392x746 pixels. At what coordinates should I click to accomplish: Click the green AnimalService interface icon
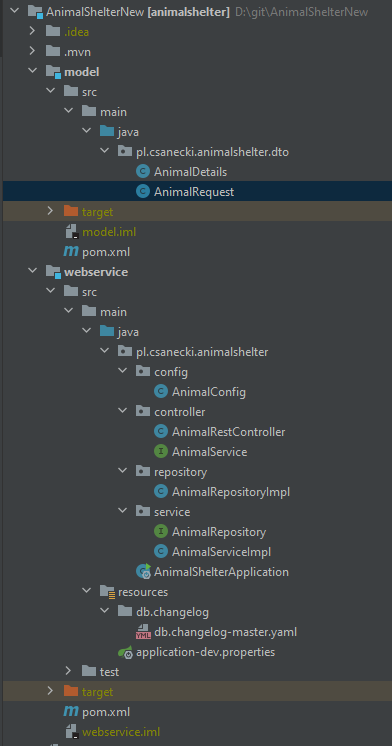coord(161,451)
